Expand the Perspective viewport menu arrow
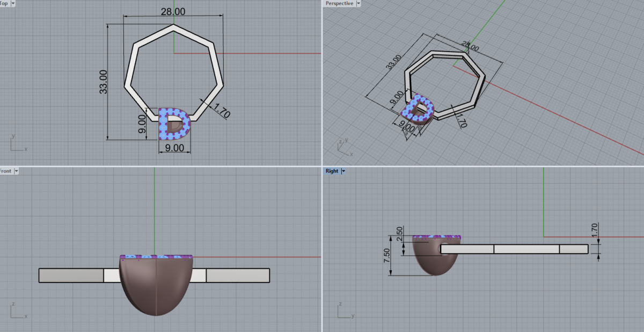644x332 pixels. 358,3
